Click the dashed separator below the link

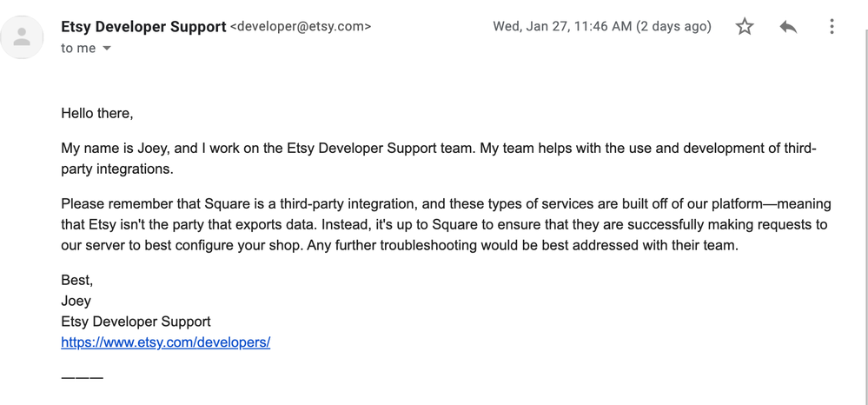click(83, 377)
